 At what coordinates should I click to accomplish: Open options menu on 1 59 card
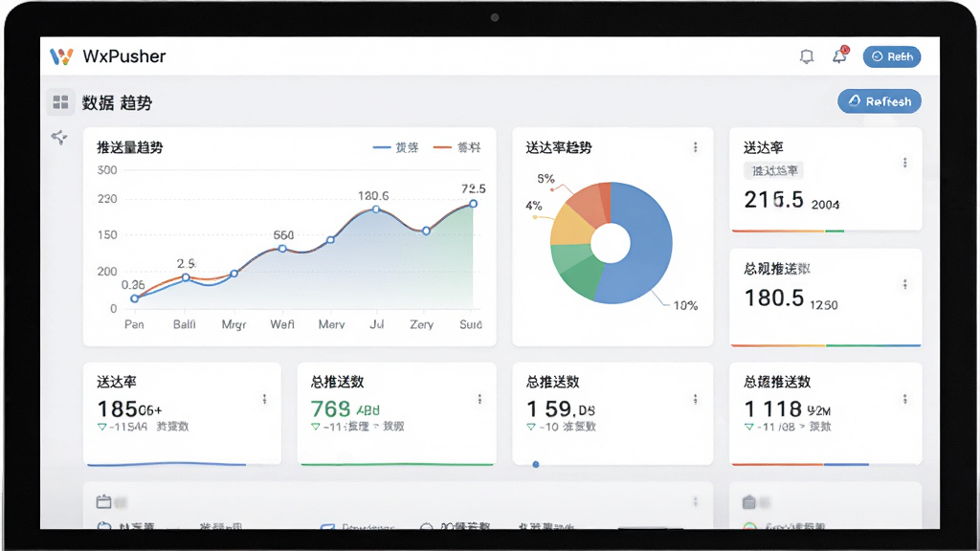[x=695, y=399]
